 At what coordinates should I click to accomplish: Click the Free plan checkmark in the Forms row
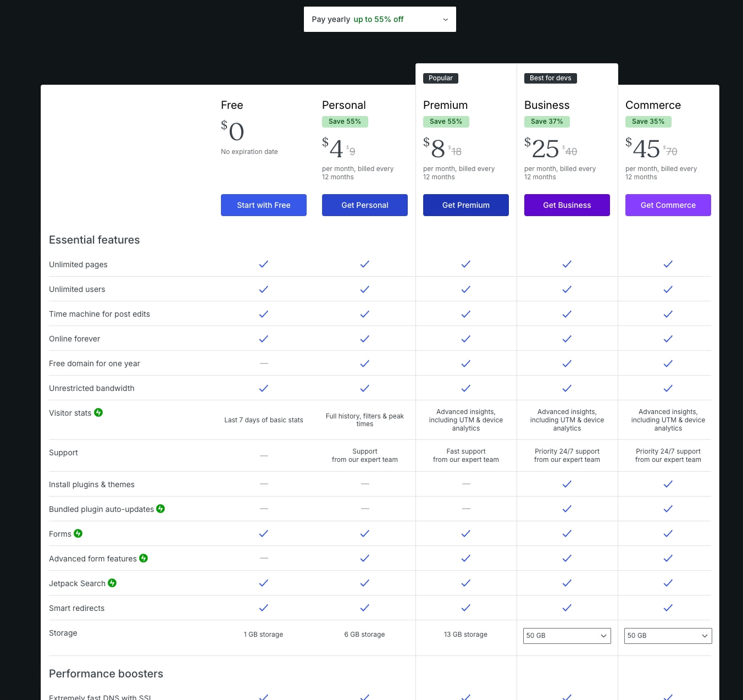pyautogui.click(x=264, y=533)
